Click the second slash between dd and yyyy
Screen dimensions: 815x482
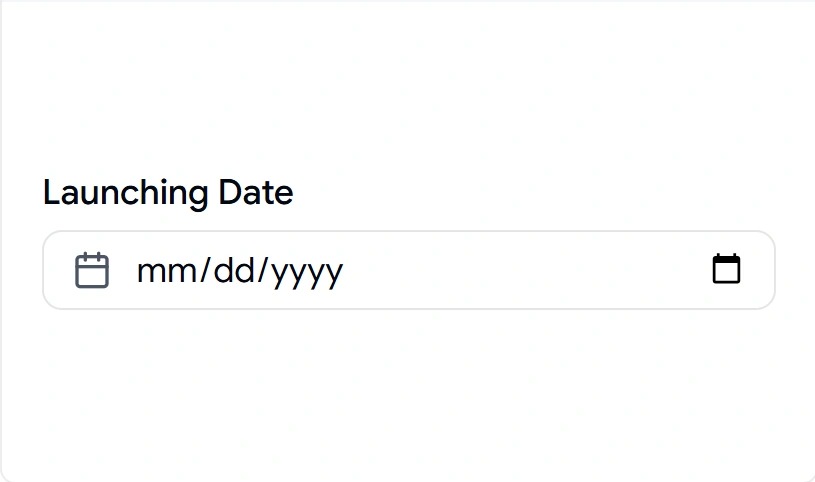point(263,270)
